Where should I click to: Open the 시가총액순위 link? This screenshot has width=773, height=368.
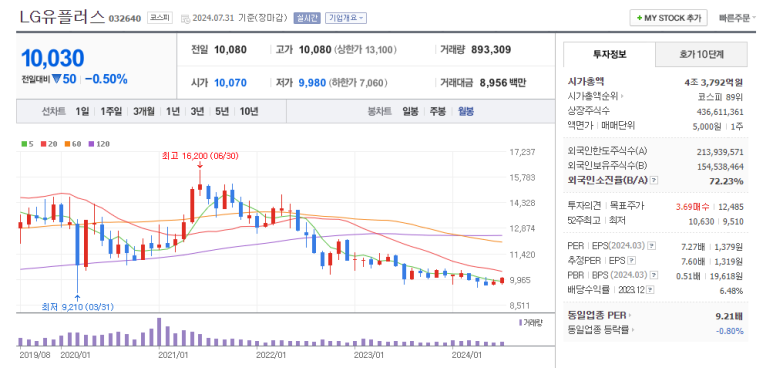coord(596,96)
